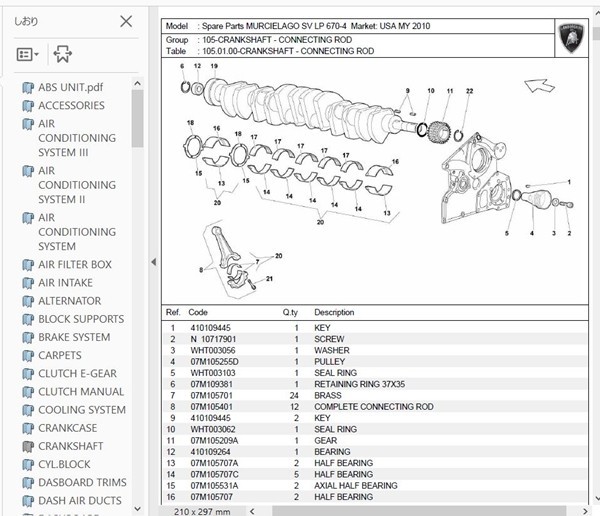Select GEAR description text
Screen dimensions: 600x516
coord(326,441)
